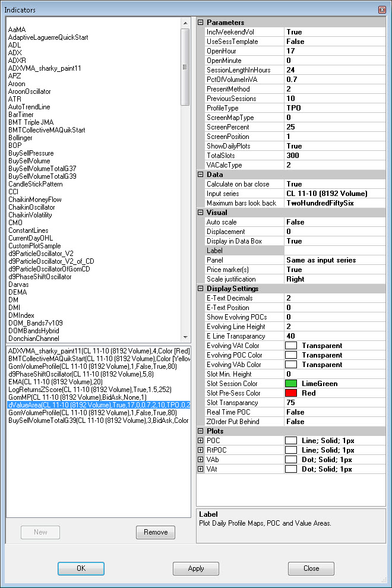Edit the SessionLengthInHours value 24
392x588 pixels.
coord(335,70)
